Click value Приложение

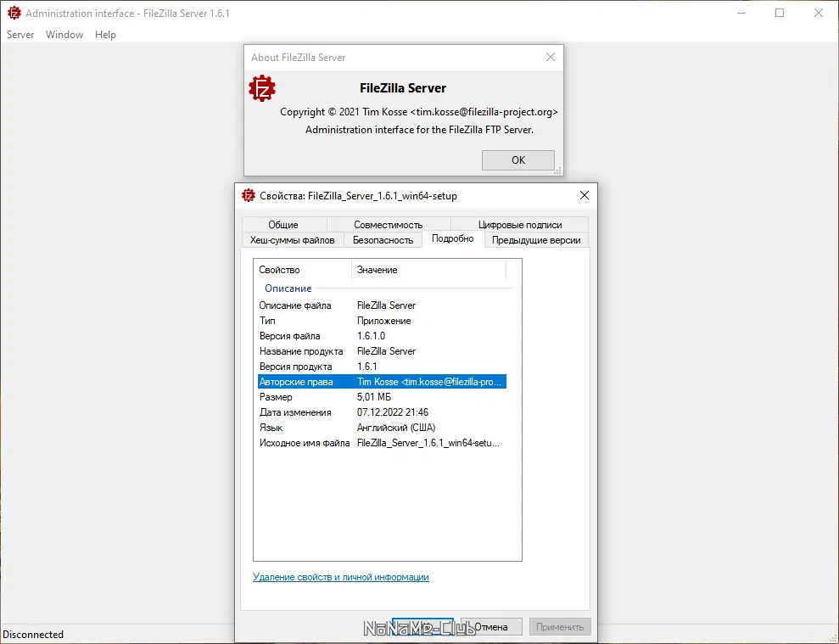coord(383,321)
